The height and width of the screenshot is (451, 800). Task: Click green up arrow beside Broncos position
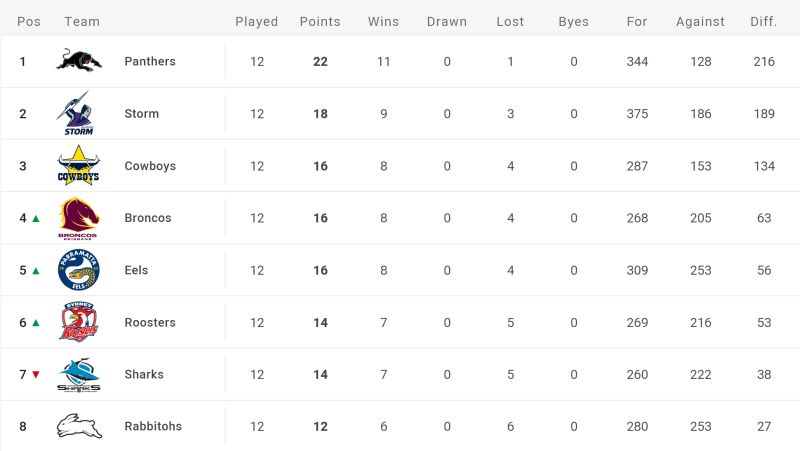coord(36,218)
